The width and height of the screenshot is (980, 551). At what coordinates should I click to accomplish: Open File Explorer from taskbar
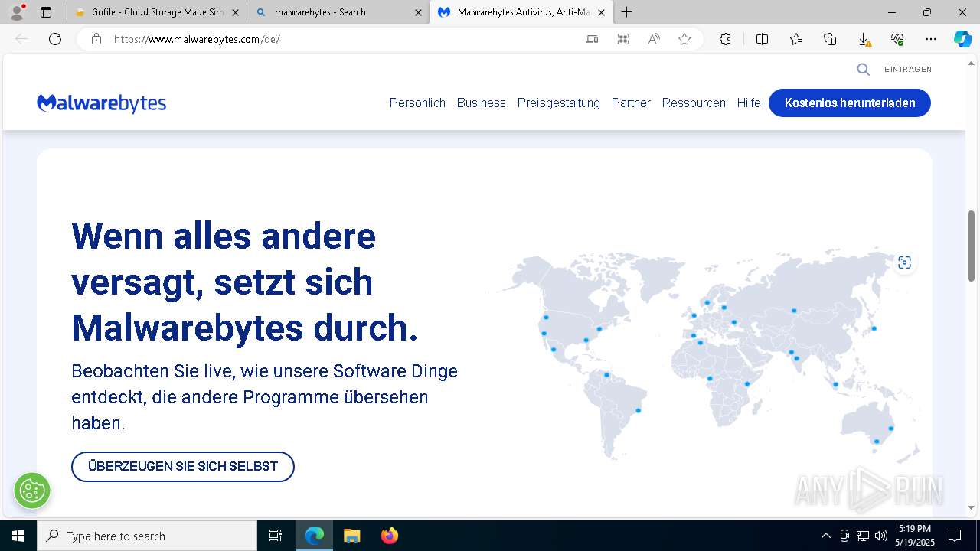click(351, 536)
